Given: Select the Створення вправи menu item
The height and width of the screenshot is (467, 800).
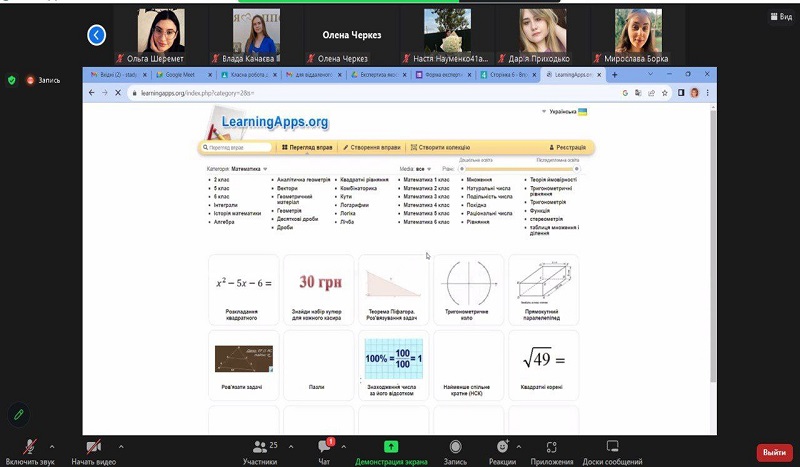Looking at the screenshot, I should (371, 148).
